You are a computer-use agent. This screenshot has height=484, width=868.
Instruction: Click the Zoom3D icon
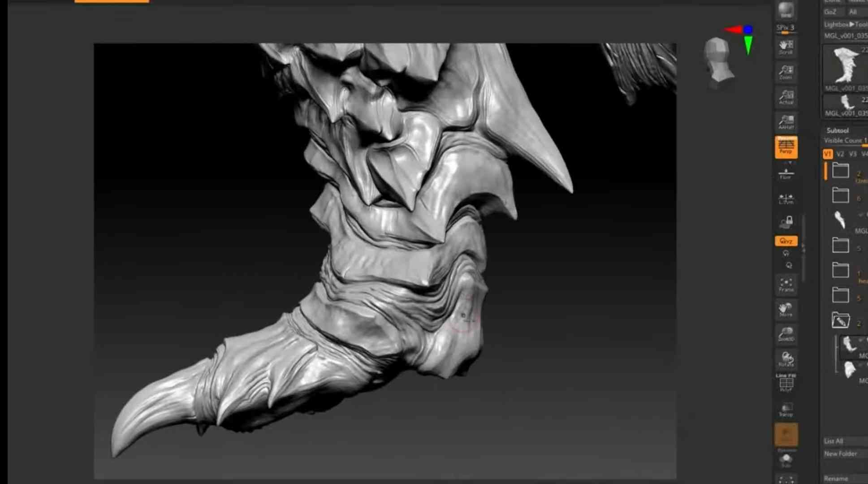[x=786, y=334]
